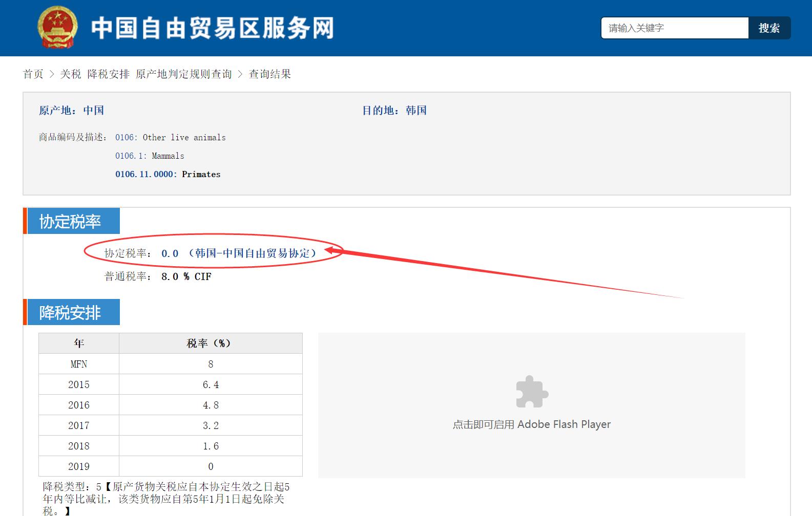Click the MFN row label
Viewport: 812px width, 516px height.
pos(79,364)
